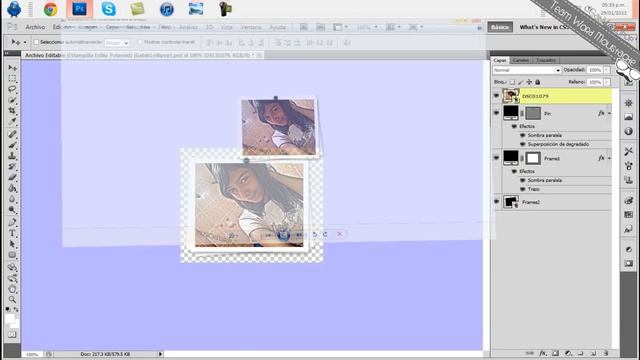
Task: Toggle Efectos visibility under Pin layer
Action: coord(514,127)
